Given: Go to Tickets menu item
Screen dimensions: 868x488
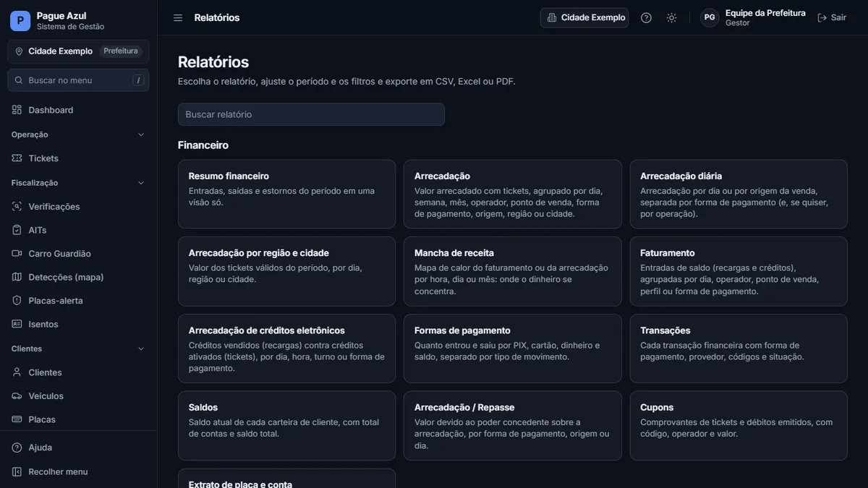Looking at the screenshot, I should 79,158.
